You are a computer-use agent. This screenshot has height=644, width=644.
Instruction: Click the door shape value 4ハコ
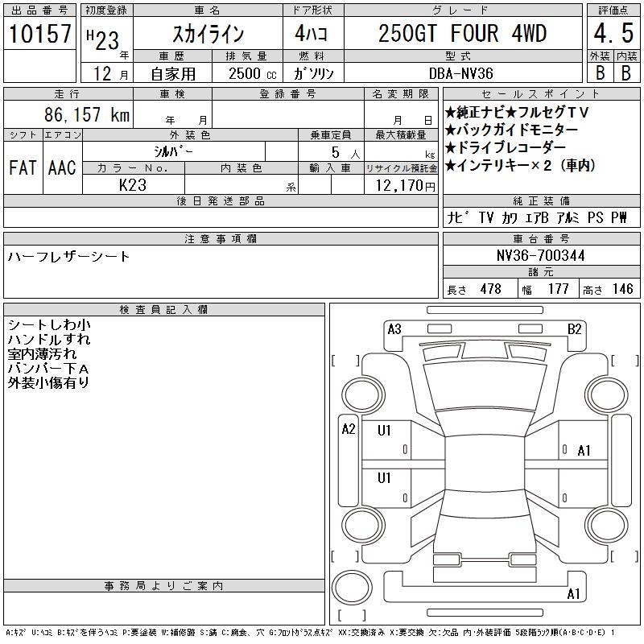coord(311,33)
